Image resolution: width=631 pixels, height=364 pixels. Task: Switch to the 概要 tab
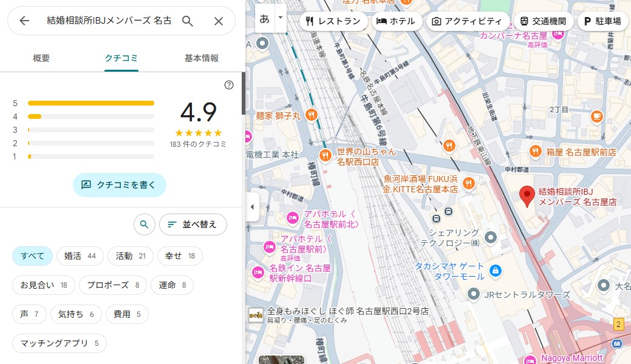41,58
